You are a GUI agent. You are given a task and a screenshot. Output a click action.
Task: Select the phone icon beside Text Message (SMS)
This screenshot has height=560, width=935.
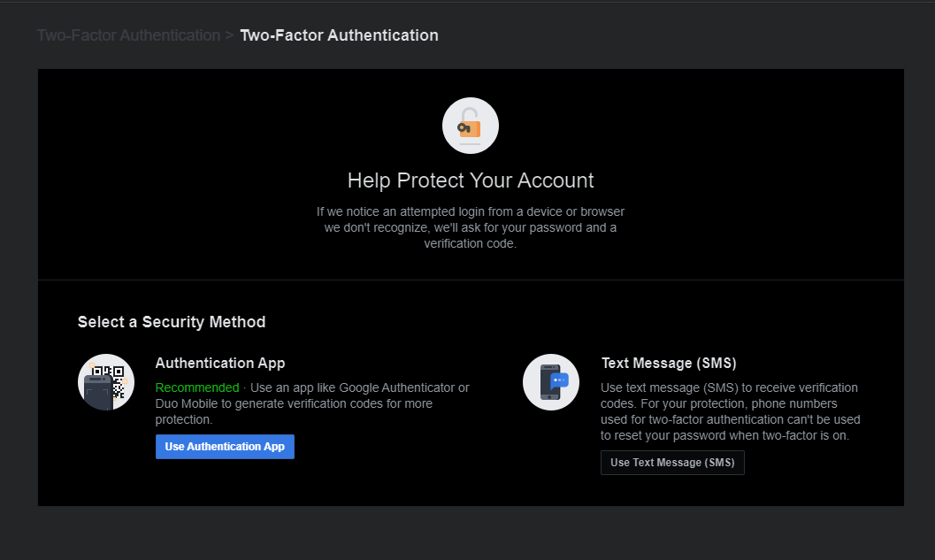pyautogui.click(x=550, y=382)
